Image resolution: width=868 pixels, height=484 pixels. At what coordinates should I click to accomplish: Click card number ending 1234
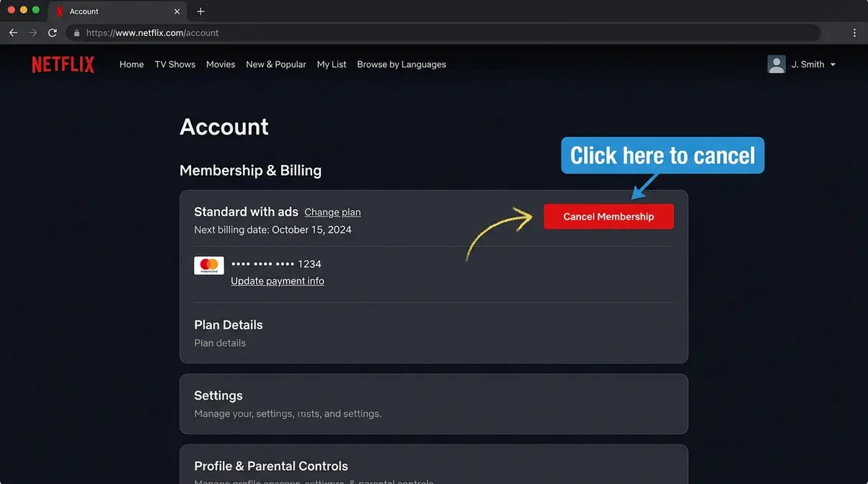tap(276, 264)
